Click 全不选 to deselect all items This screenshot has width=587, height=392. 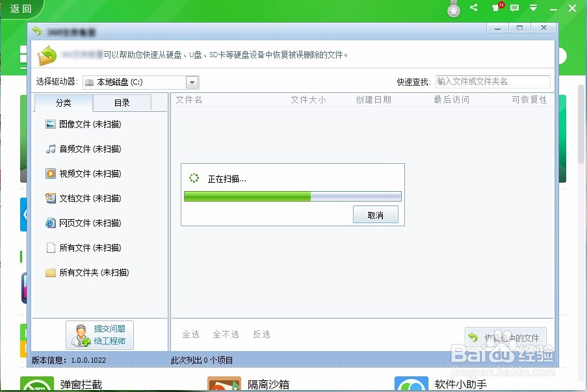coord(226,334)
